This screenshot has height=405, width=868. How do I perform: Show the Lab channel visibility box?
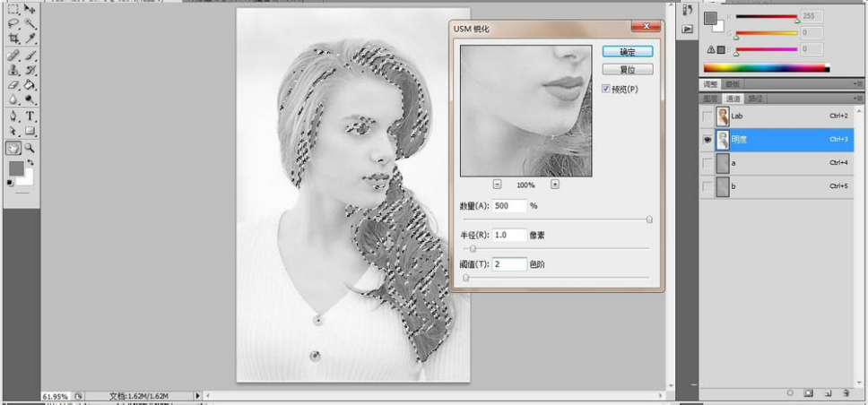tap(707, 116)
